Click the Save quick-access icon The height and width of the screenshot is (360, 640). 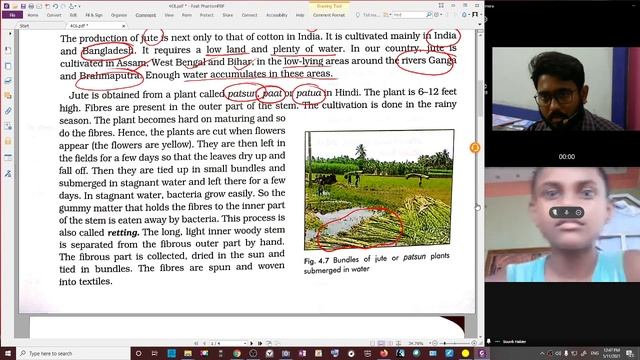[23, 6]
